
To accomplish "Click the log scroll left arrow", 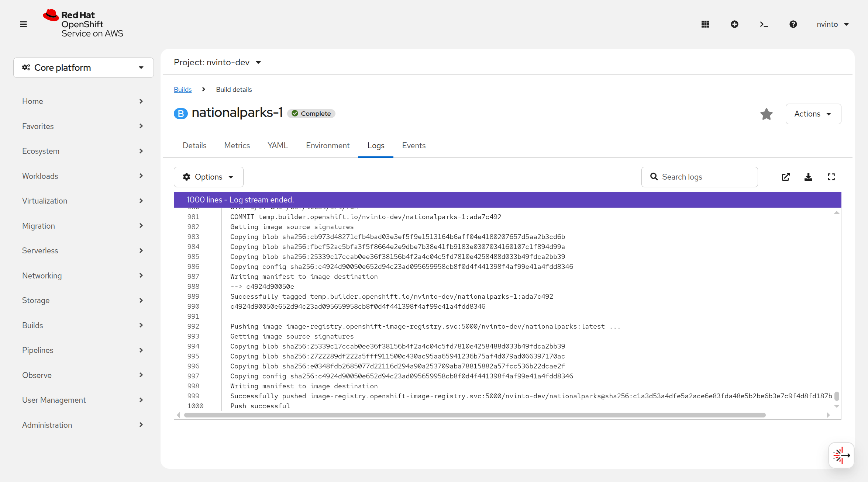I will 179,415.
